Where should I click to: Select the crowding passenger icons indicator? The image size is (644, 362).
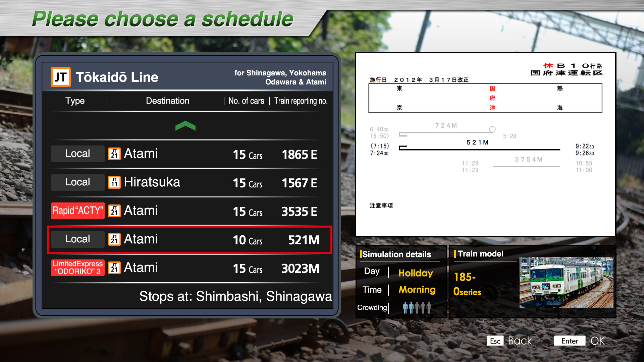(x=417, y=307)
